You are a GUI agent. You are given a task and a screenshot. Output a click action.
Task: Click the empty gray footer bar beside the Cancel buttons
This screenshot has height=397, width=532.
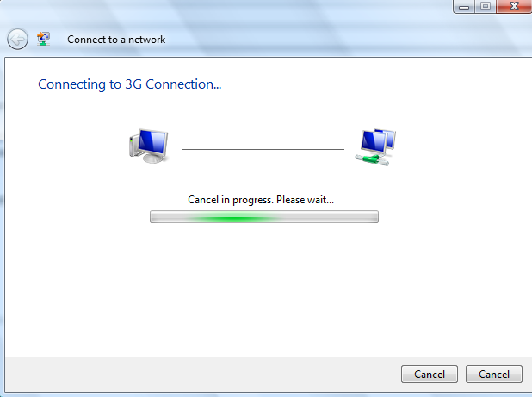tap(202, 375)
